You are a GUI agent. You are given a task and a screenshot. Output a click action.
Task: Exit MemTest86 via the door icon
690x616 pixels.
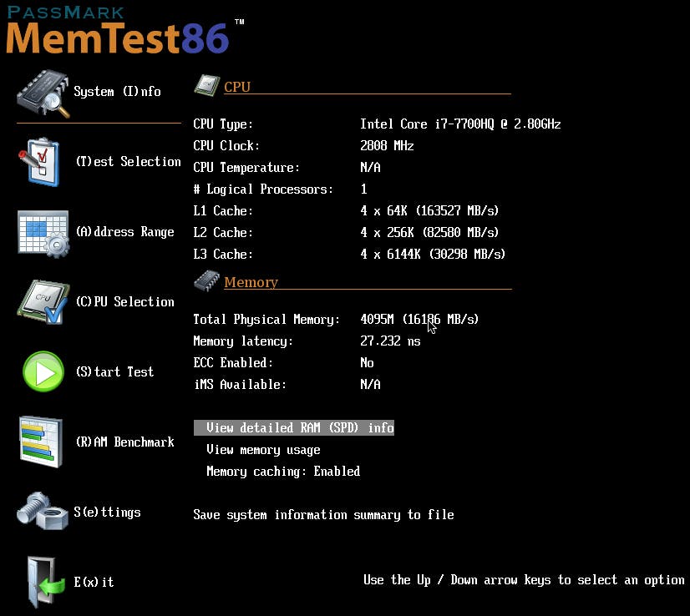click(43, 581)
